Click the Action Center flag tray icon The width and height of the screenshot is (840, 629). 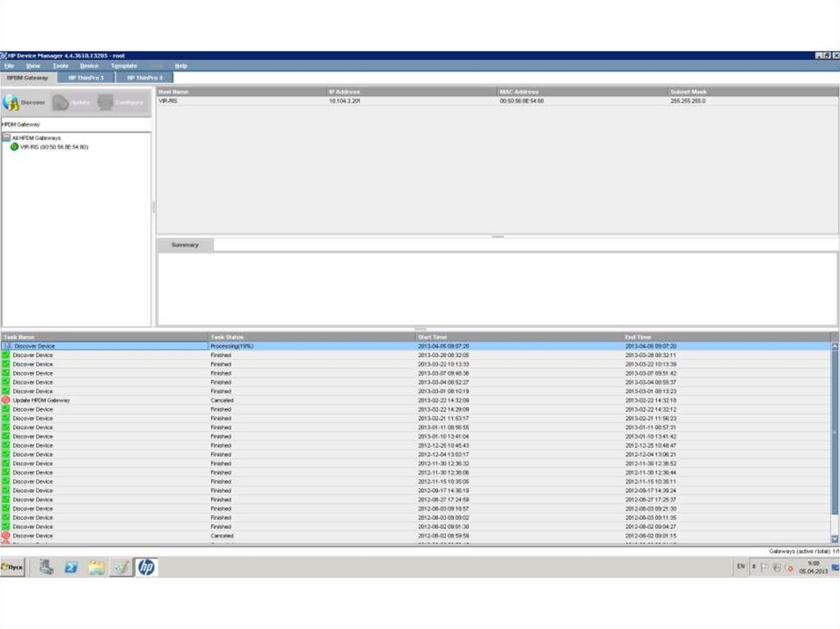pyautogui.click(x=765, y=567)
